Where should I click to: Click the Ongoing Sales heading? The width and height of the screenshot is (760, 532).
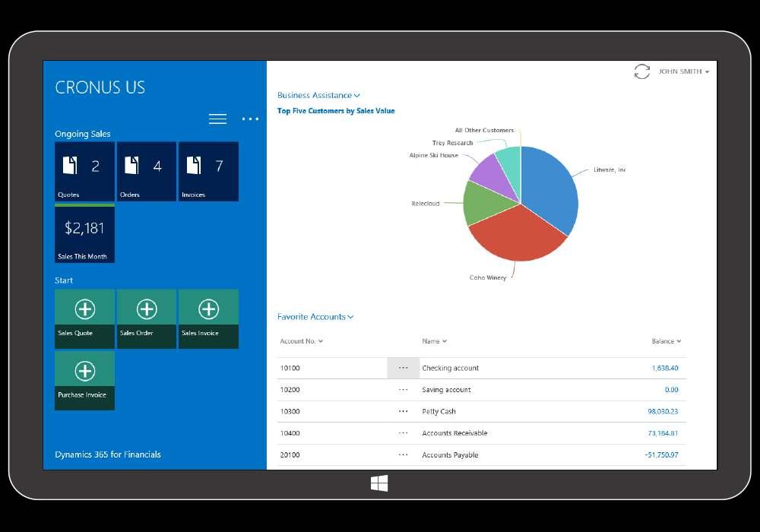[82, 134]
